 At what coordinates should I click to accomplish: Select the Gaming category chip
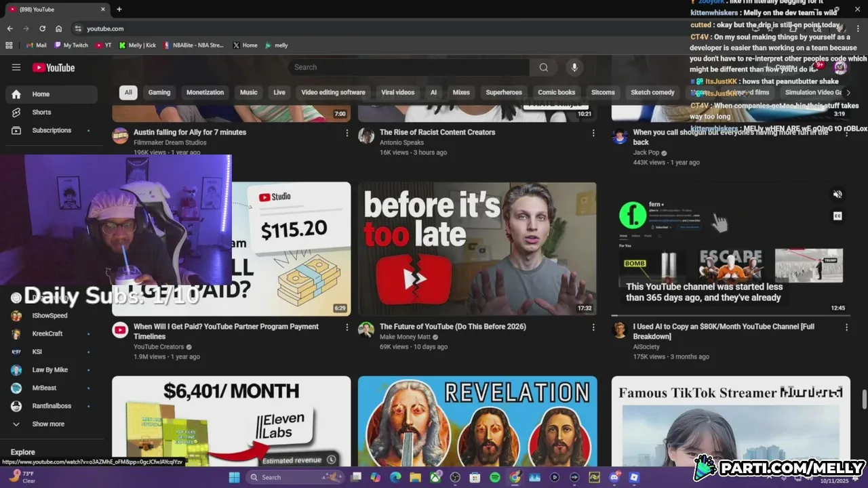tap(159, 92)
